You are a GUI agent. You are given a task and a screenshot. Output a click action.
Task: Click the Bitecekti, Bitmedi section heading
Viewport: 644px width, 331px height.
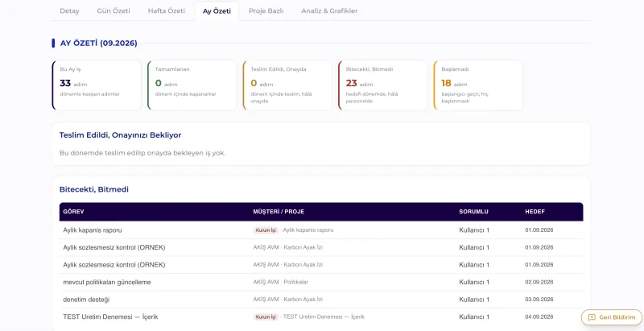94,189
